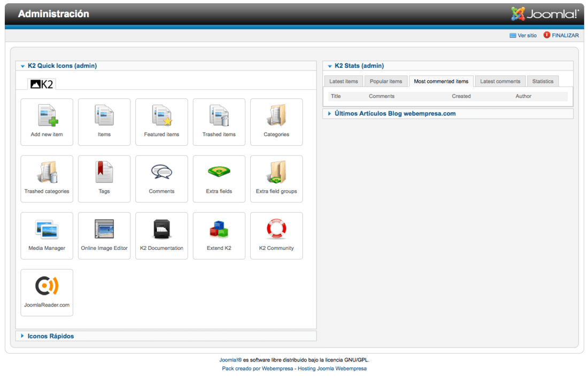Open Trashed categories quick icon
Viewport: 588px width, 377px height.
(x=47, y=179)
